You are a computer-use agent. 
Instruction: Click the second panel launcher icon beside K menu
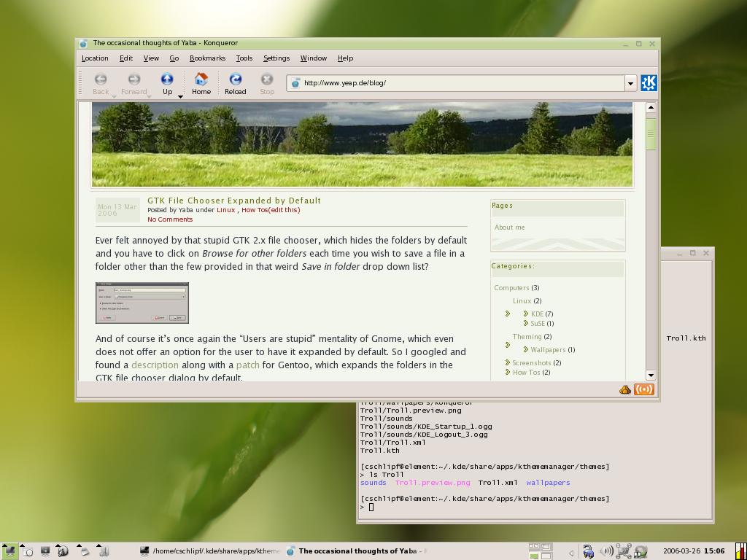(x=27, y=551)
